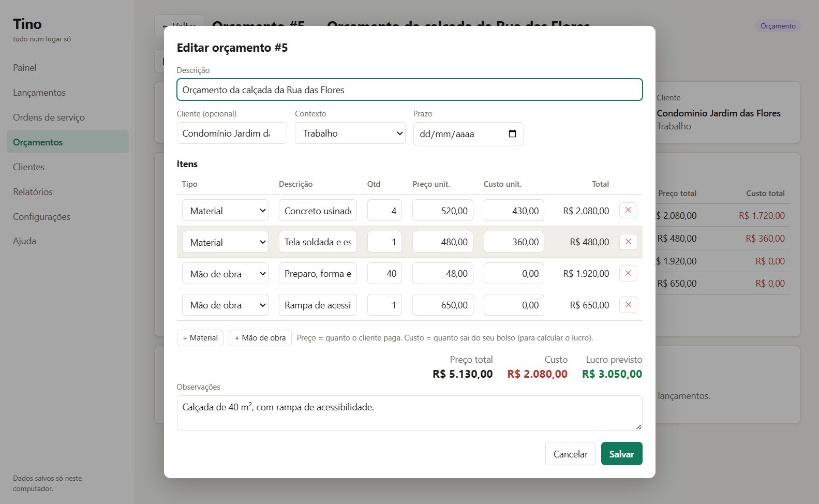The height and width of the screenshot is (504, 819).
Task: Open Tipo dropdown of Tela soldada row
Action: coord(225,242)
